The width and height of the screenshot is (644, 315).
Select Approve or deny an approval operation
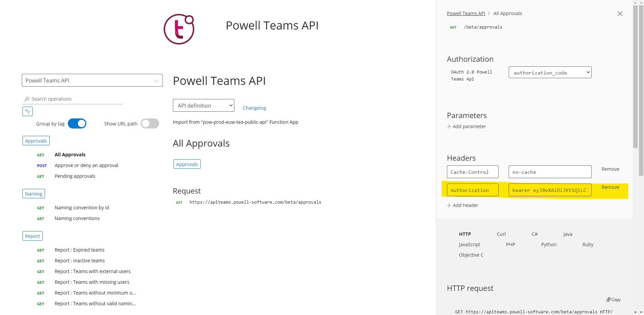(x=86, y=165)
